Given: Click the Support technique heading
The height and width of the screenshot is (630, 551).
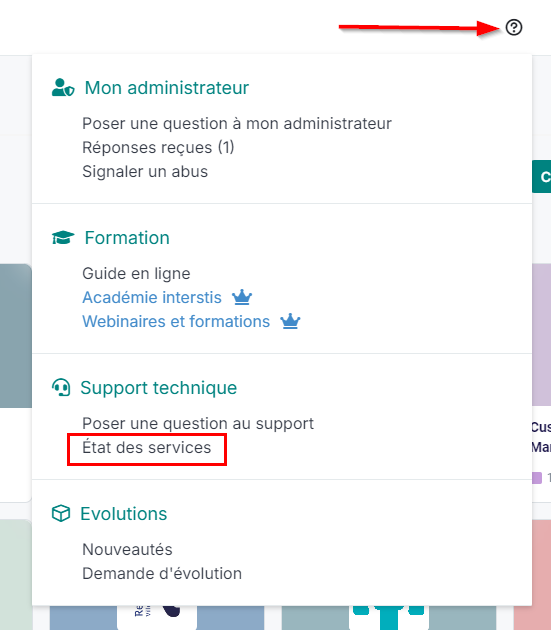Looking at the screenshot, I should pyautogui.click(x=159, y=388).
